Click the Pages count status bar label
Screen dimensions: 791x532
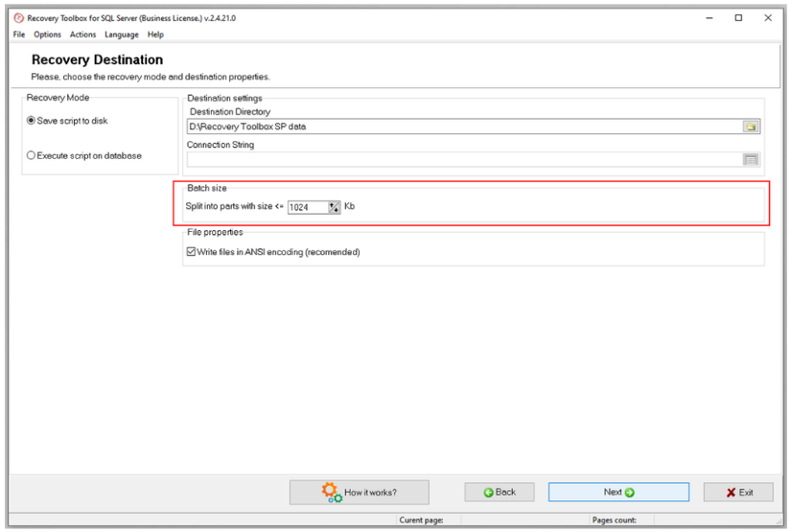614,520
